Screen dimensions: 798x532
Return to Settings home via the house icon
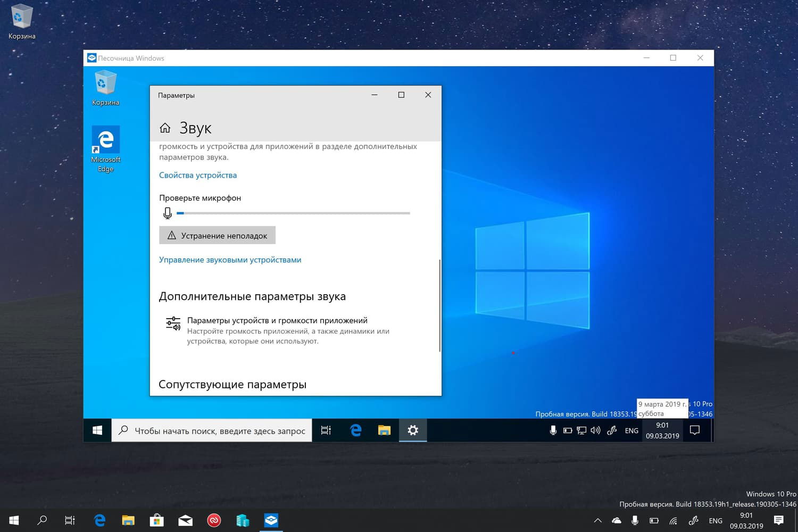[165, 127]
